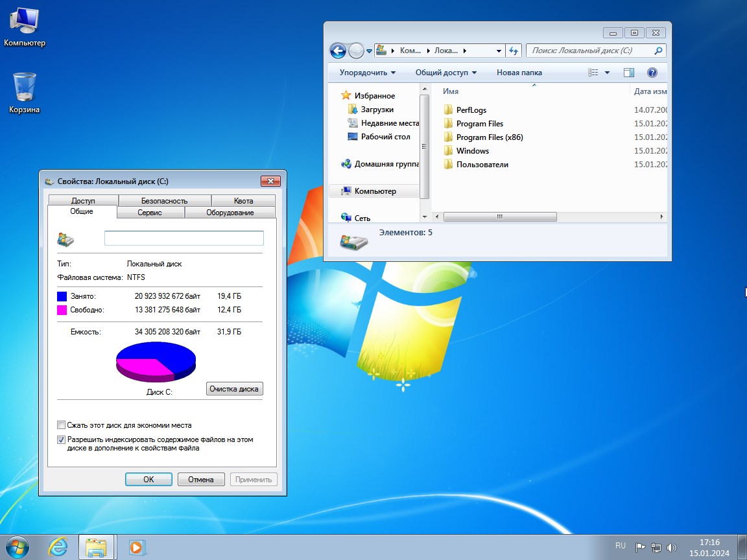Image resolution: width=747 pixels, height=560 pixels.
Task: Switch to the Сервис tab
Action: pos(150,213)
